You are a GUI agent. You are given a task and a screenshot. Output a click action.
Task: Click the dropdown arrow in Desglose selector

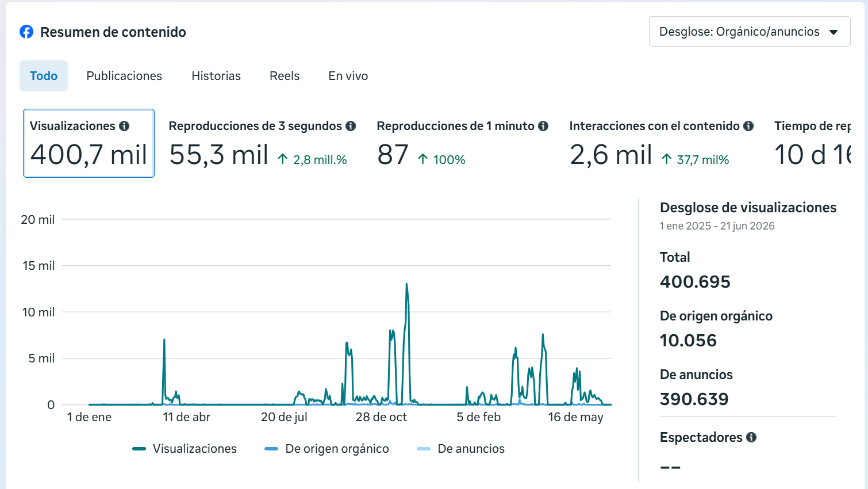coord(834,32)
